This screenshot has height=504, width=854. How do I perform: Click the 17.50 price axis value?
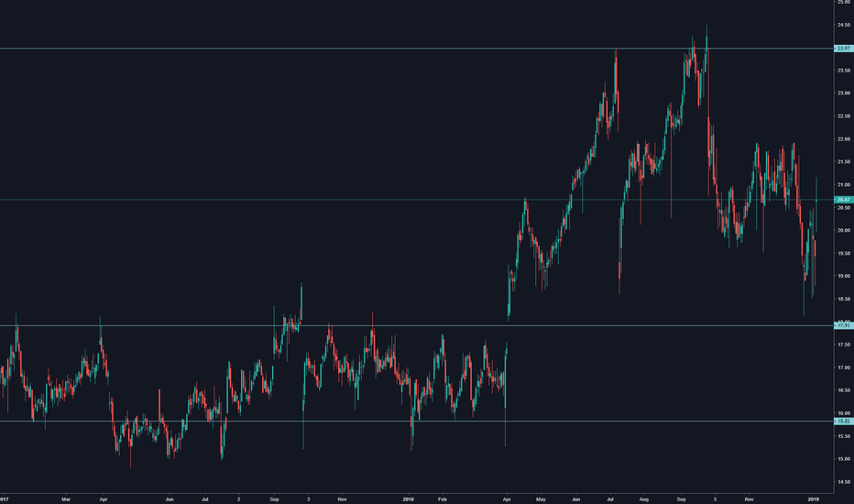coord(844,345)
